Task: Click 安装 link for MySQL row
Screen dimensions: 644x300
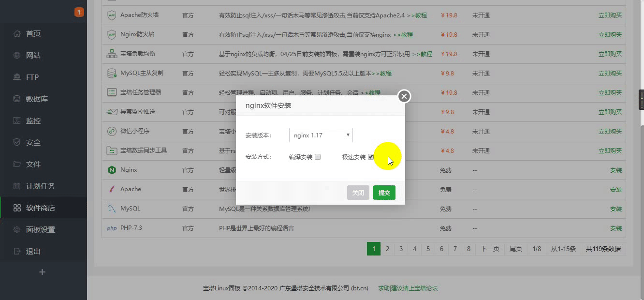Action: 616,209
